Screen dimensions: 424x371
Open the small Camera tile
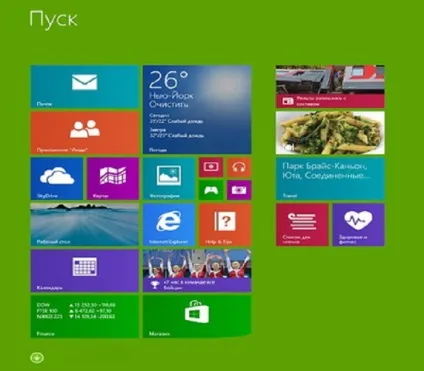(239, 190)
